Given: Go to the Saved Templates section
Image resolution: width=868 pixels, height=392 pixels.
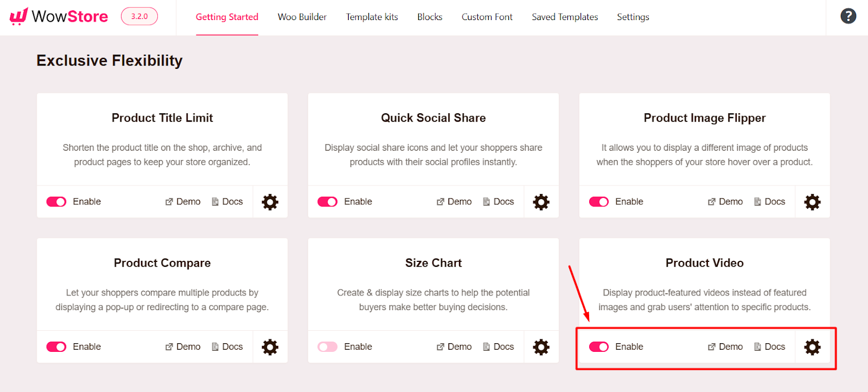Looking at the screenshot, I should coord(564,17).
